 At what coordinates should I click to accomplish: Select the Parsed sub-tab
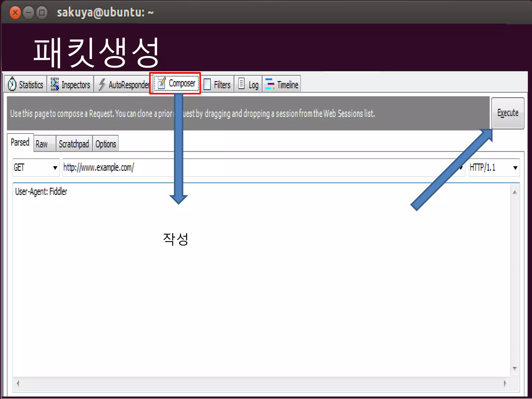click(20, 142)
